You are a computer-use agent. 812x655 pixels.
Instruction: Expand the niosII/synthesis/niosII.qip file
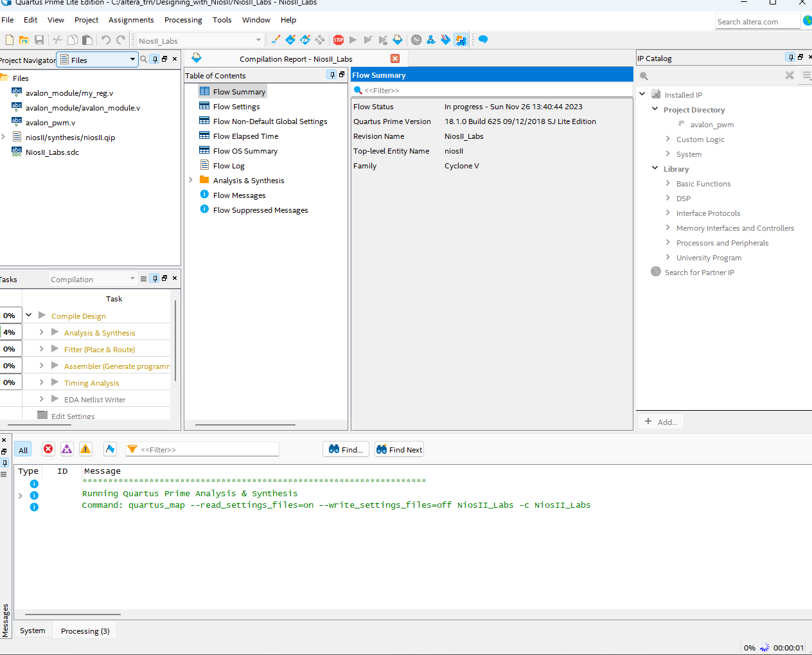(3, 137)
